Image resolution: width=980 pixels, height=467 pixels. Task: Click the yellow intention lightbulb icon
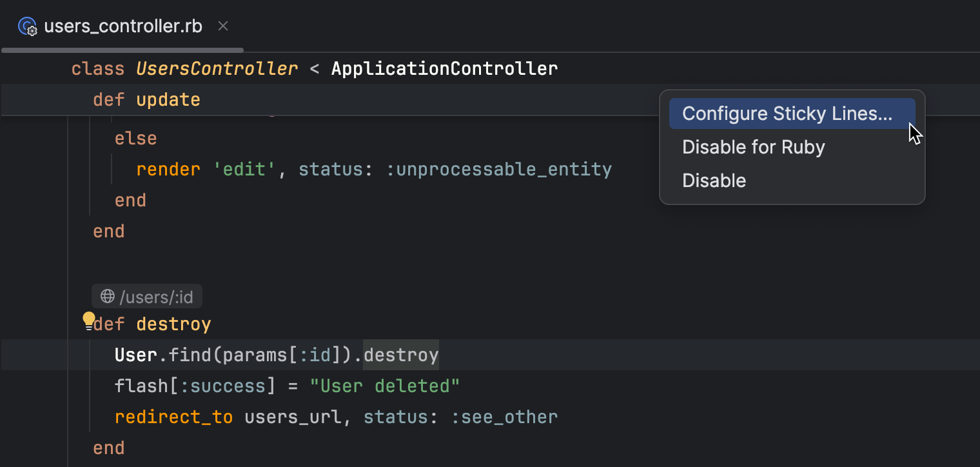click(x=89, y=320)
